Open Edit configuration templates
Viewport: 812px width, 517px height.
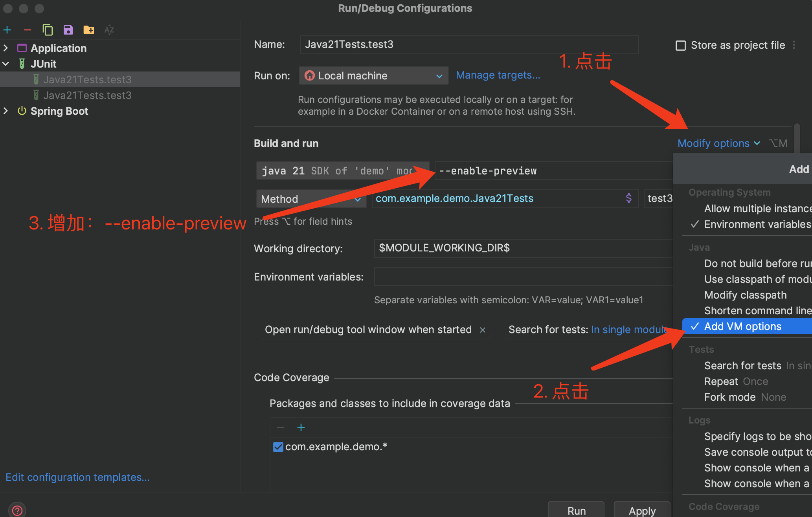point(77,477)
